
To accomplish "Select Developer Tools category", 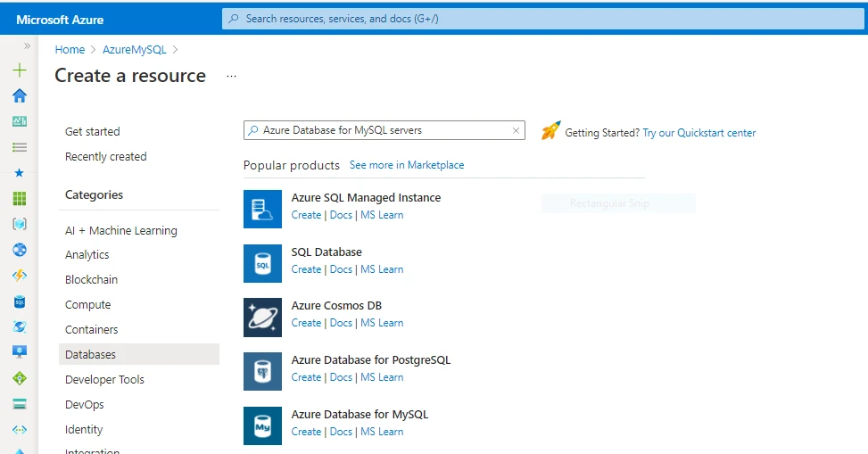I will [104, 380].
